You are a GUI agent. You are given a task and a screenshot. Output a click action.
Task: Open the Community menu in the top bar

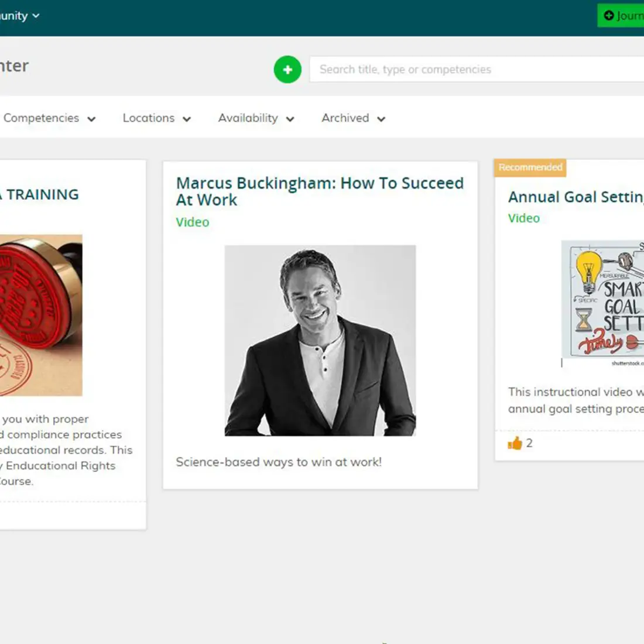click(18, 16)
